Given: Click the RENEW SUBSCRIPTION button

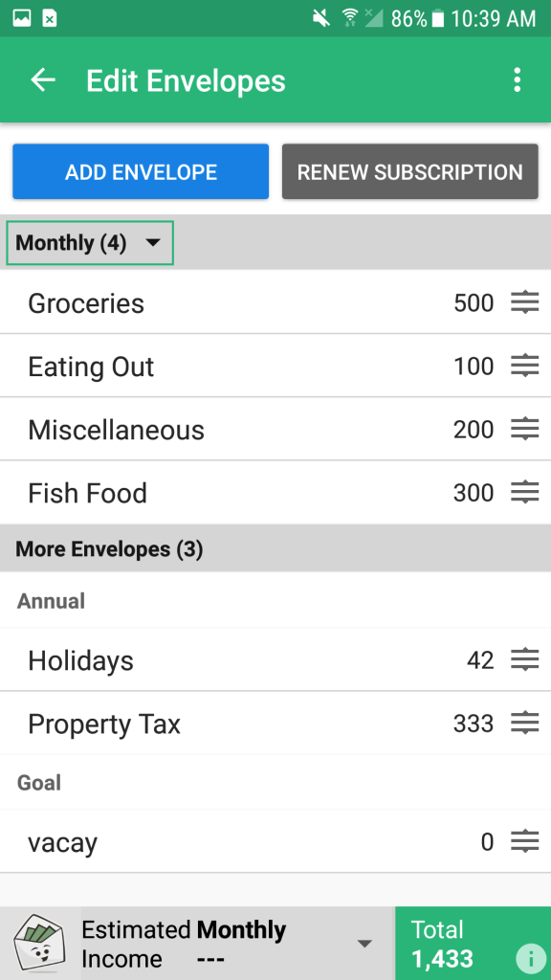Looking at the screenshot, I should 409,172.
